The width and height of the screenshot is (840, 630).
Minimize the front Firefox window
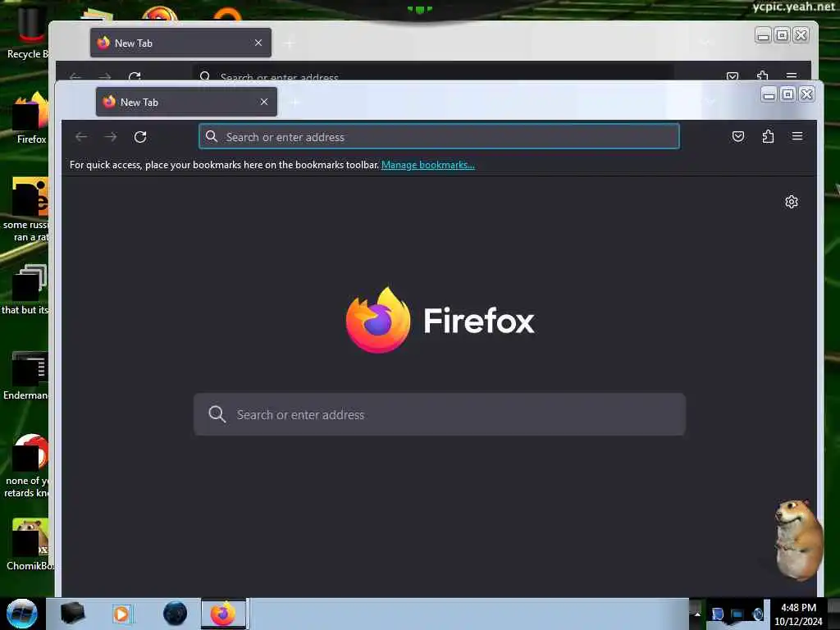pyautogui.click(x=769, y=95)
